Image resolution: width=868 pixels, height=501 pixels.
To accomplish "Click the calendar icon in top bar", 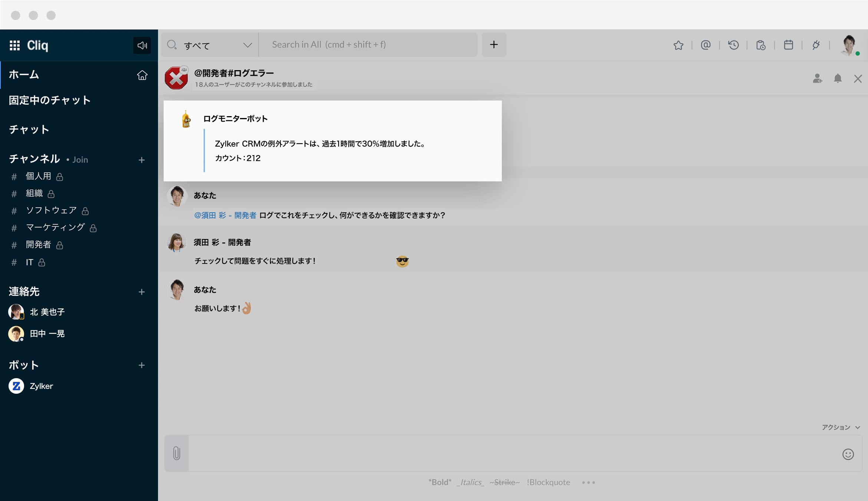I will [x=788, y=45].
